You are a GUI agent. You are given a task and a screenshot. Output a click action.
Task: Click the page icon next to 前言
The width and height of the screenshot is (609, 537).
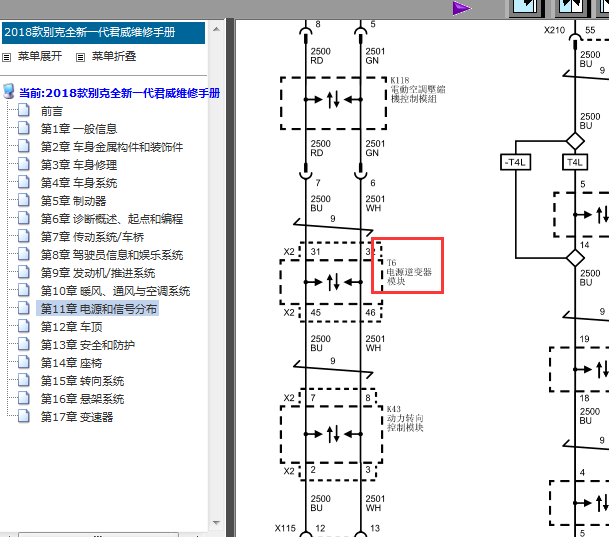click(x=24, y=111)
